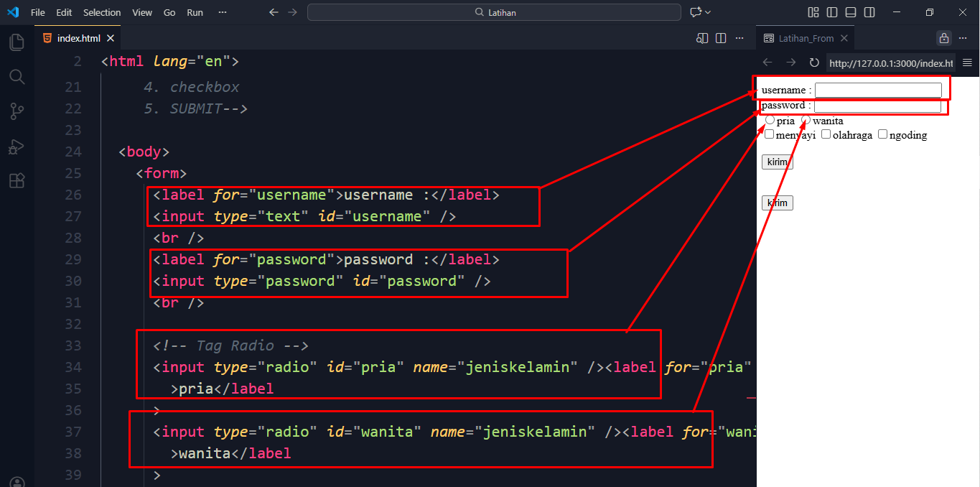This screenshot has width=980, height=487.
Task: Select the pria radio button
Action: coord(770,121)
